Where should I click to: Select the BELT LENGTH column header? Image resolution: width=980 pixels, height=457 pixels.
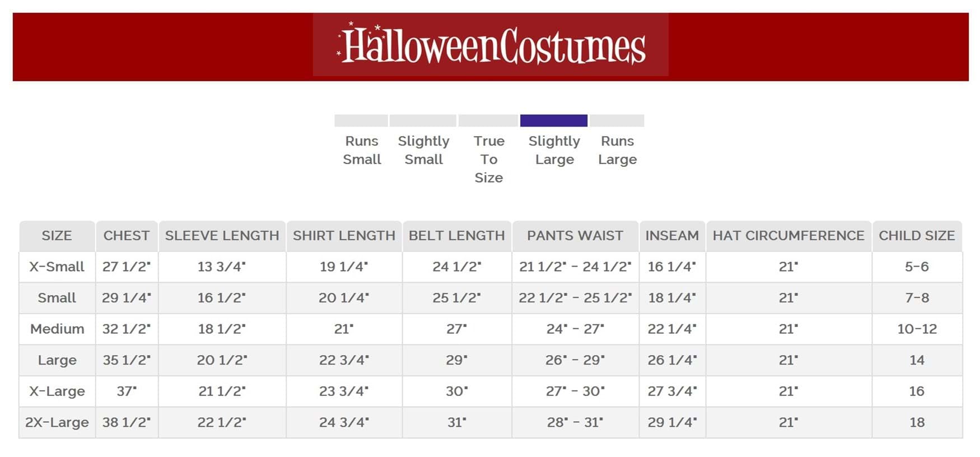456,236
